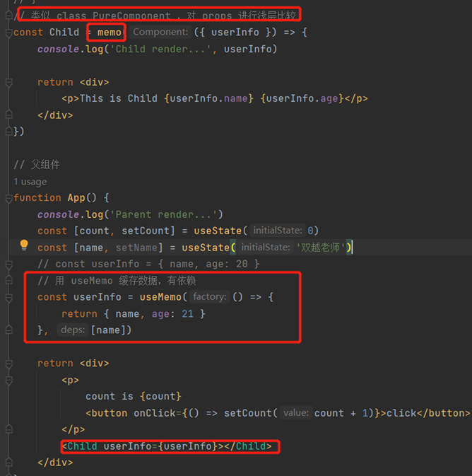472x476 pixels.
Task: Click fold end marker on Child's '</div>' line
Action: click(8, 115)
